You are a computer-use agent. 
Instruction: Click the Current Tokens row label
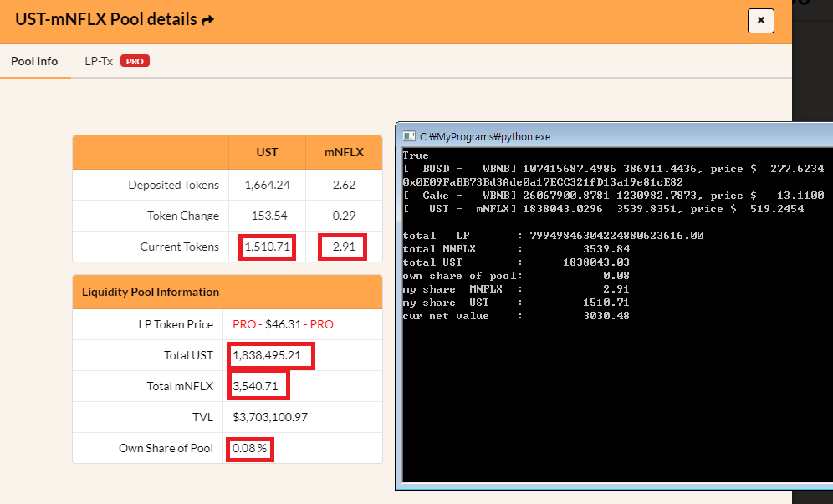pyautogui.click(x=180, y=247)
